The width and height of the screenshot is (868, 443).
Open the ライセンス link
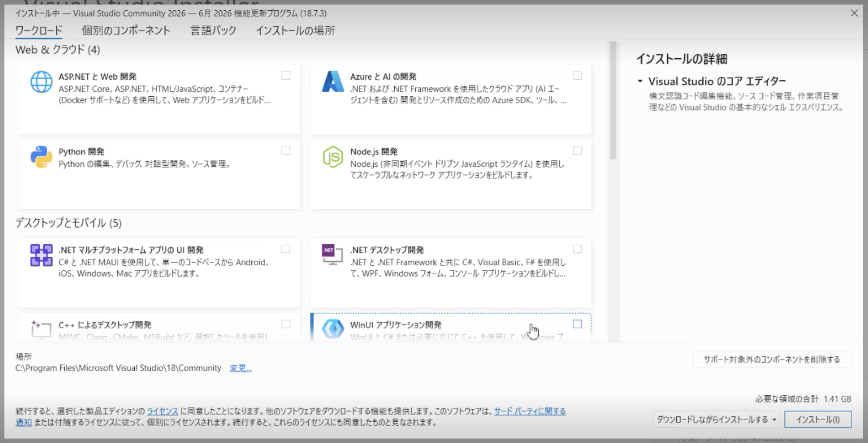[163, 411]
